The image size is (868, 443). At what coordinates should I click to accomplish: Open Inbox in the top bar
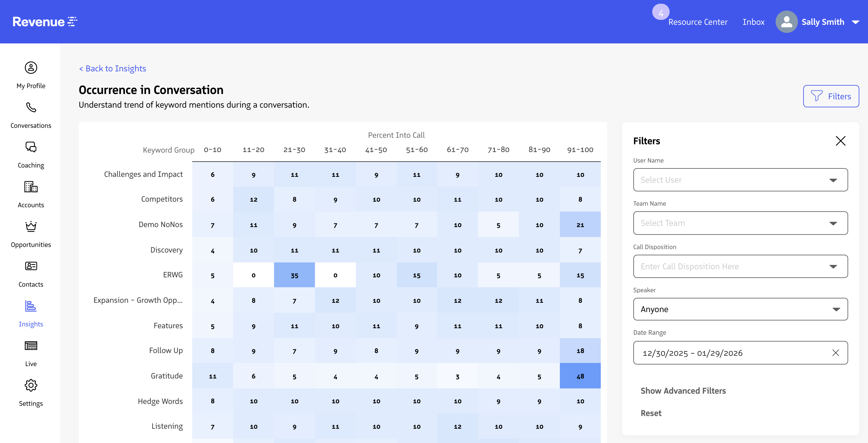tap(753, 22)
